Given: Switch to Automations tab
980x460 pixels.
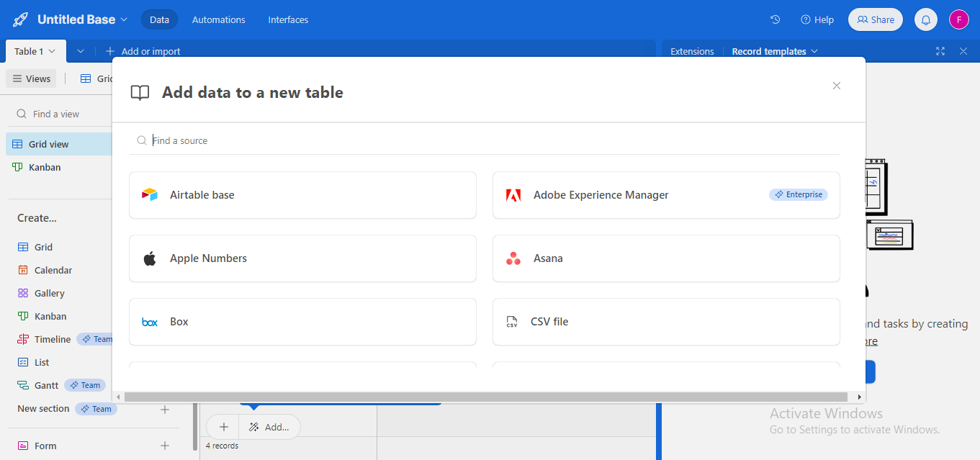Looking at the screenshot, I should click(x=218, y=19).
